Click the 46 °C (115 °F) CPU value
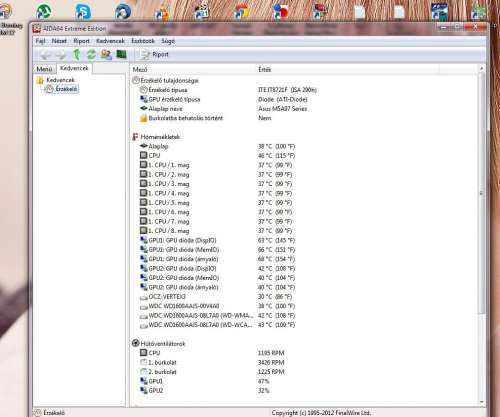 (276, 156)
